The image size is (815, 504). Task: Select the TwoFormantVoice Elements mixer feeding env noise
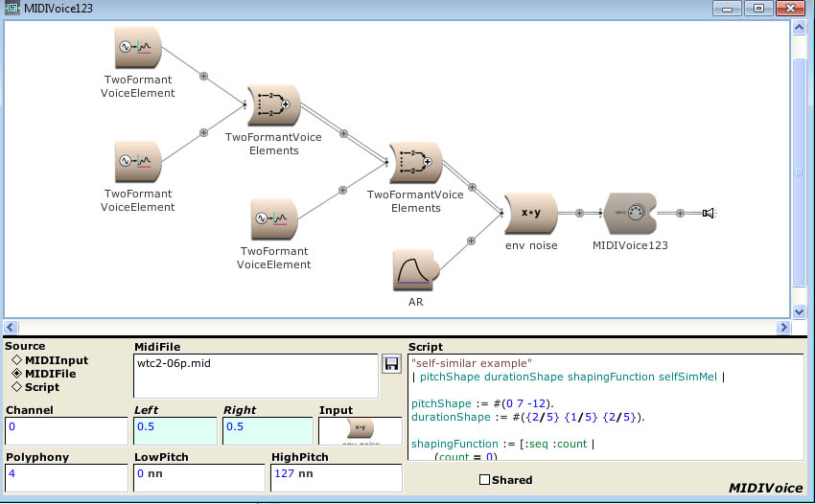click(x=416, y=163)
